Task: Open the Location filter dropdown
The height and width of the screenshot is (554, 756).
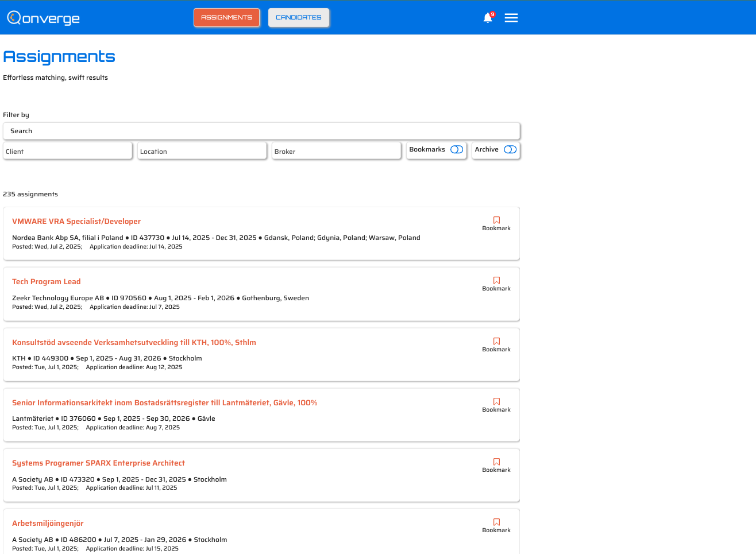Action: pyautogui.click(x=202, y=151)
